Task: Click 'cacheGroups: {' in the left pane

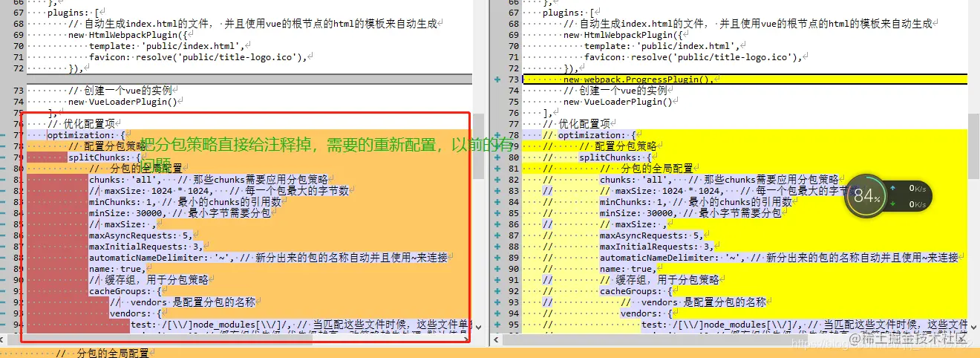Action: tap(125, 291)
